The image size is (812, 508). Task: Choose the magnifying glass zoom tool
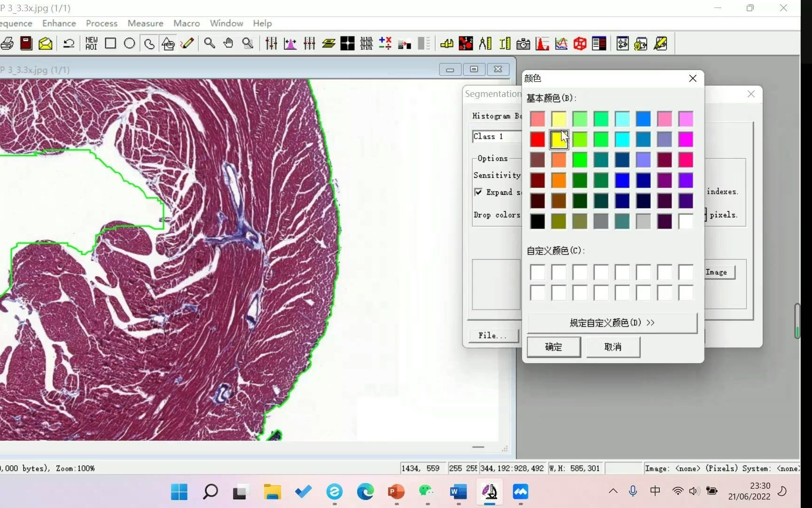tap(210, 43)
